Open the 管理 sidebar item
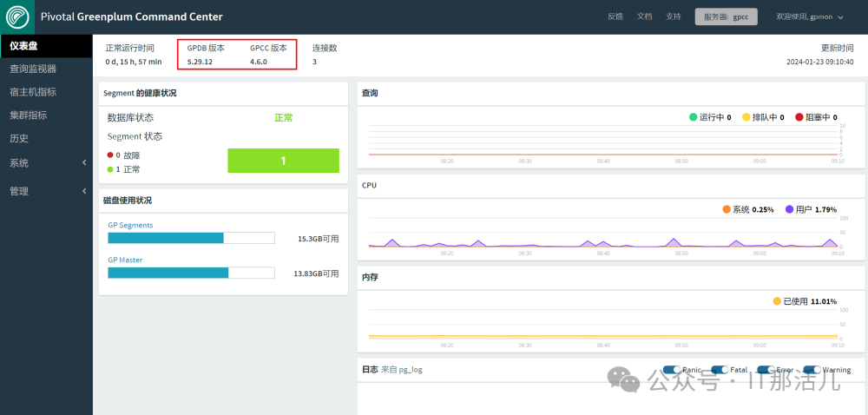 46,191
